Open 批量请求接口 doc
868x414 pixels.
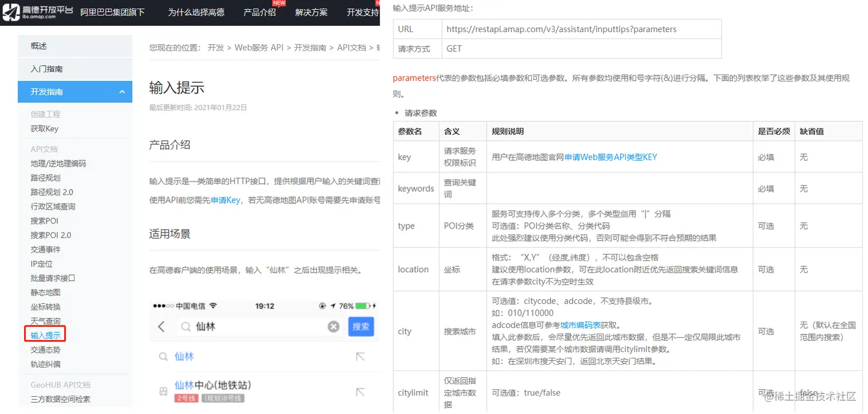pyautogui.click(x=53, y=278)
